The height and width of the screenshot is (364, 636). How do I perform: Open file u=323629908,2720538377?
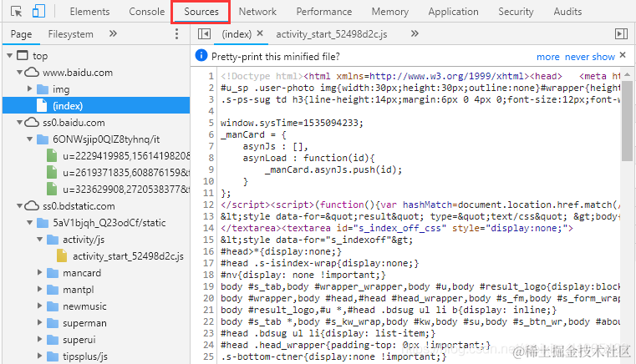[125, 190]
